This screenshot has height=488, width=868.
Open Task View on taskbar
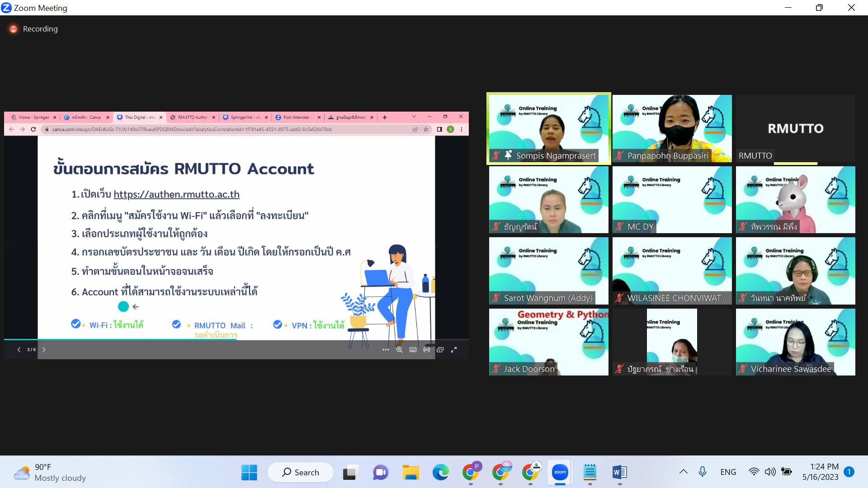coord(351,473)
